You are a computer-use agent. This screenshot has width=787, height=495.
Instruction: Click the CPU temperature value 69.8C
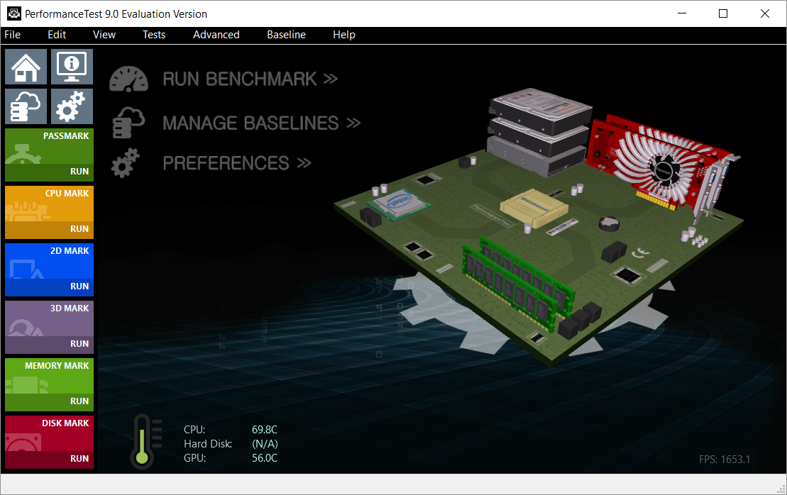tap(265, 430)
